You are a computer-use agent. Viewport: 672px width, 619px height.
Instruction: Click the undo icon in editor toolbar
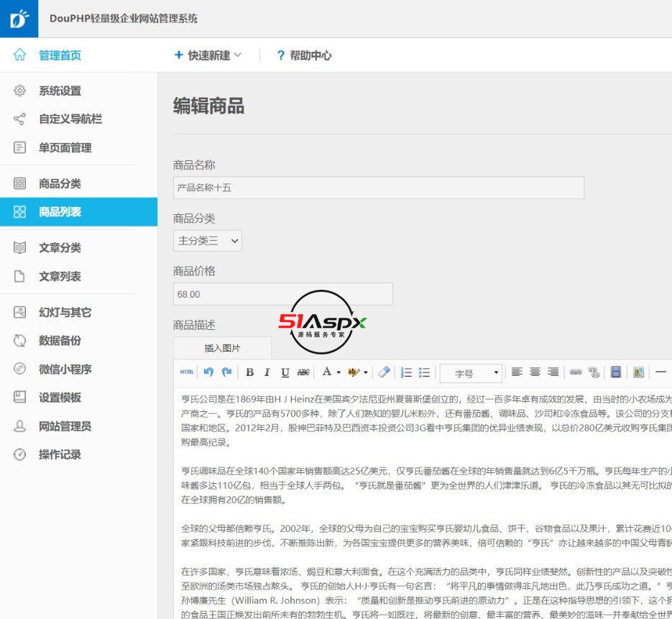pos(208,372)
